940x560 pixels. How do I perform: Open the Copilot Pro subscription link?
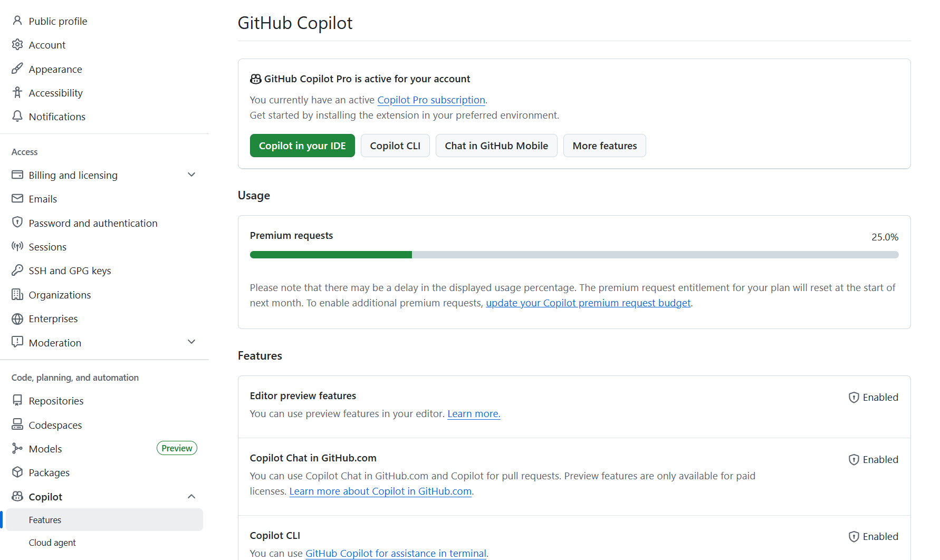point(431,100)
